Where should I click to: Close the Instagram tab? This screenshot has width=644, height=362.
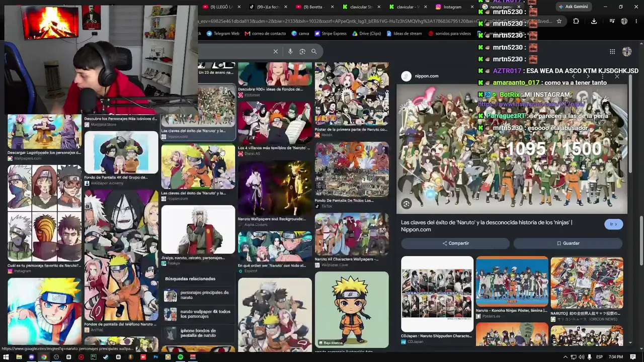tap(472, 7)
